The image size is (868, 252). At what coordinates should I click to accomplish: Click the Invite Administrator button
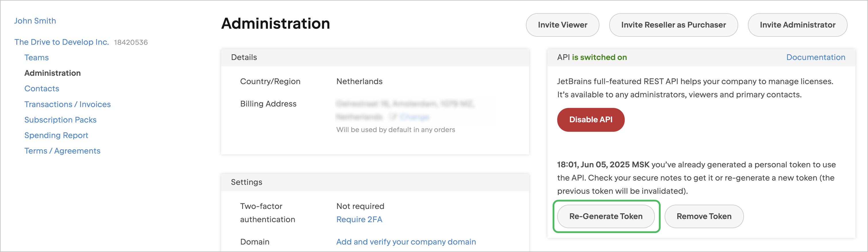coord(797,25)
